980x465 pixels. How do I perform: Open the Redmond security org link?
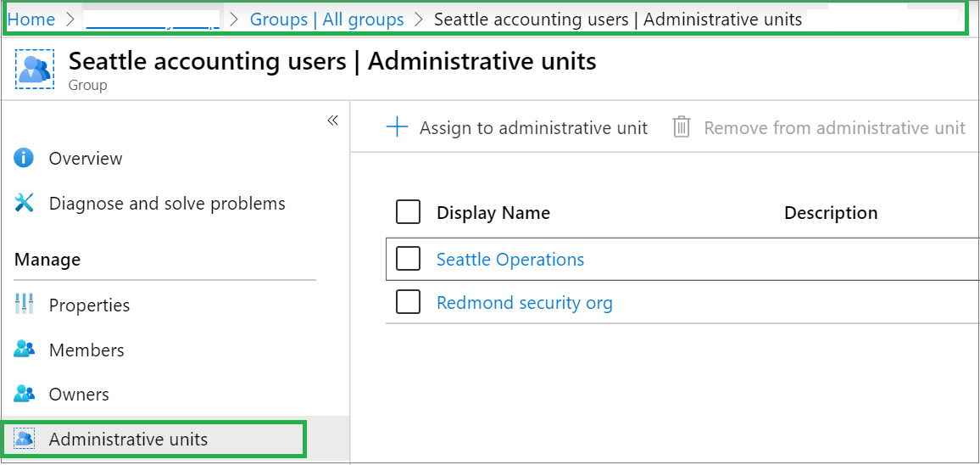pos(525,302)
